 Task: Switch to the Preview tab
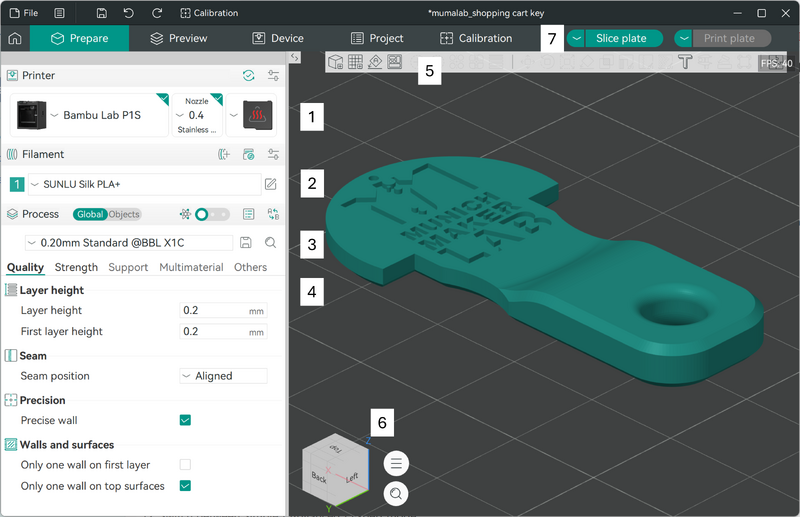pos(179,38)
